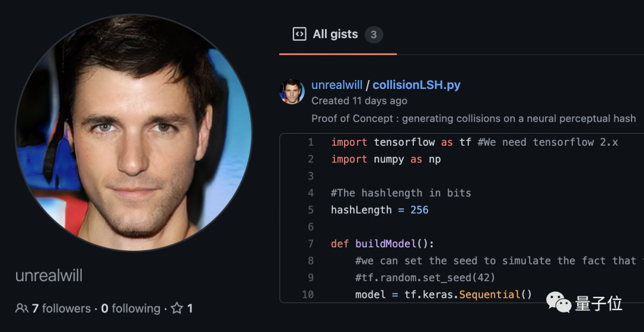This screenshot has width=644, height=332.
Task: Click the gist description 'Proof of Concept' text
Action: click(x=473, y=118)
